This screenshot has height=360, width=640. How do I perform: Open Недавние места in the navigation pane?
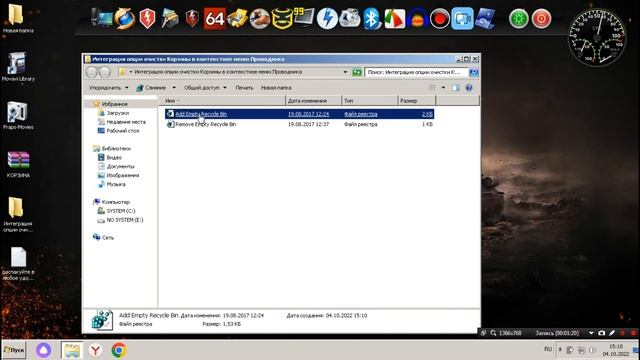click(122, 122)
